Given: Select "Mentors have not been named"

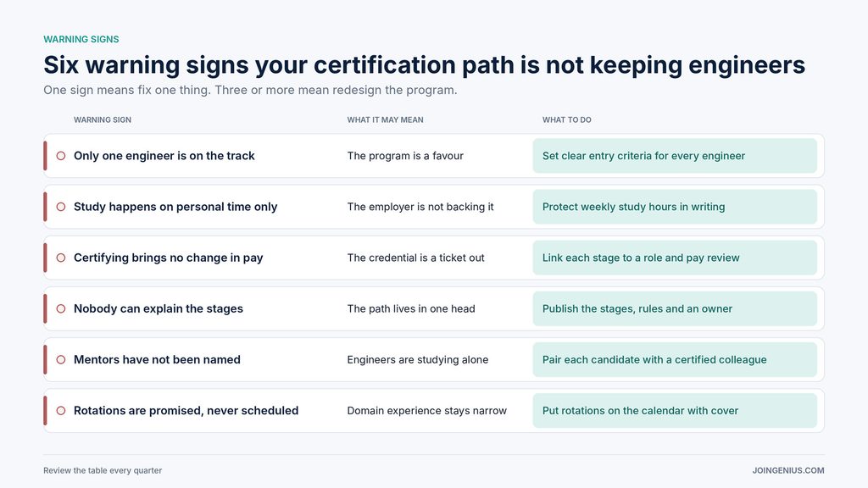Looking at the screenshot, I should [157, 359].
